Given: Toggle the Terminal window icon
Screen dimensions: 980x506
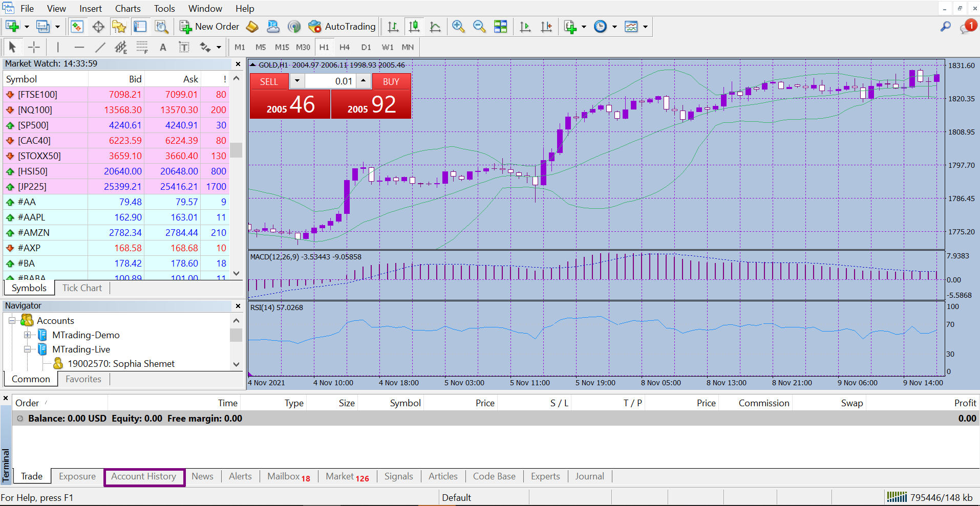Looking at the screenshot, I should 140,27.
